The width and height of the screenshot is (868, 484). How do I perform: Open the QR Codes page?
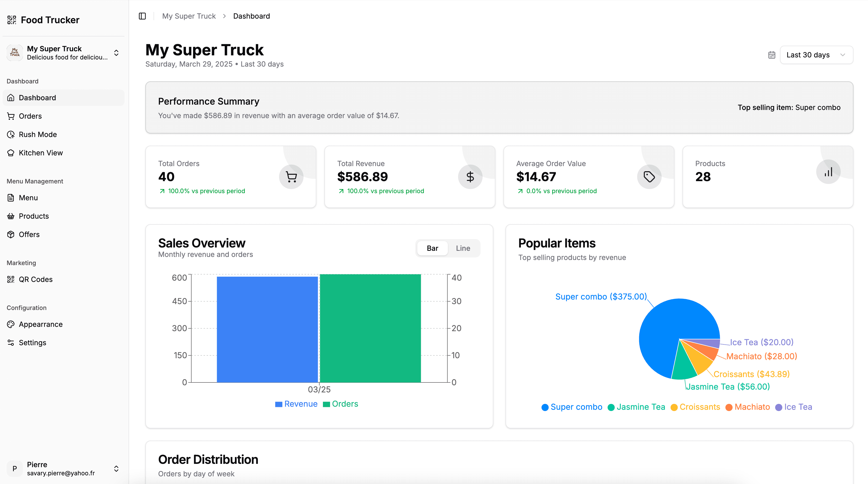click(35, 279)
